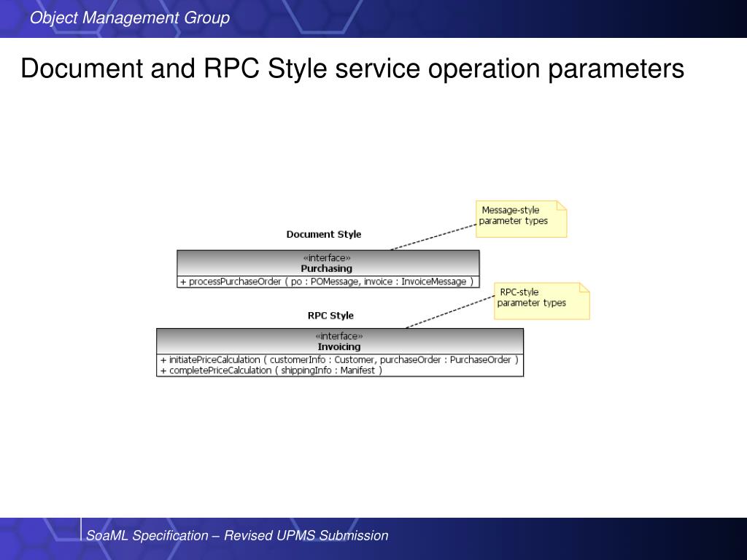Select the completePriceCalculation operation line
Viewport: 747px width, 560px height.
pyautogui.click(x=271, y=370)
